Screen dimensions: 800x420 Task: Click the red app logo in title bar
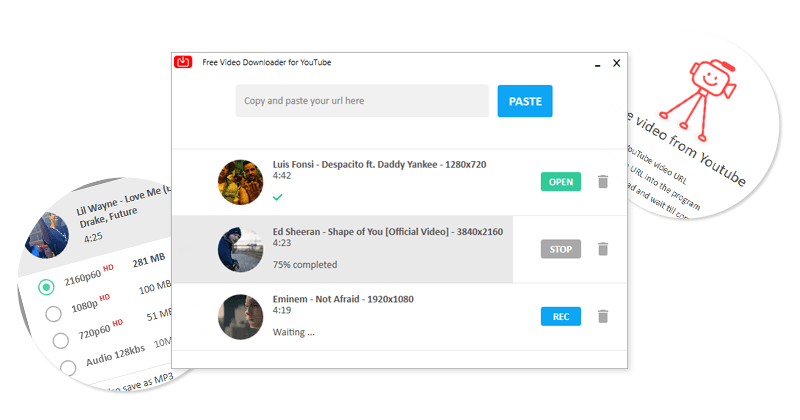coord(183,62)
